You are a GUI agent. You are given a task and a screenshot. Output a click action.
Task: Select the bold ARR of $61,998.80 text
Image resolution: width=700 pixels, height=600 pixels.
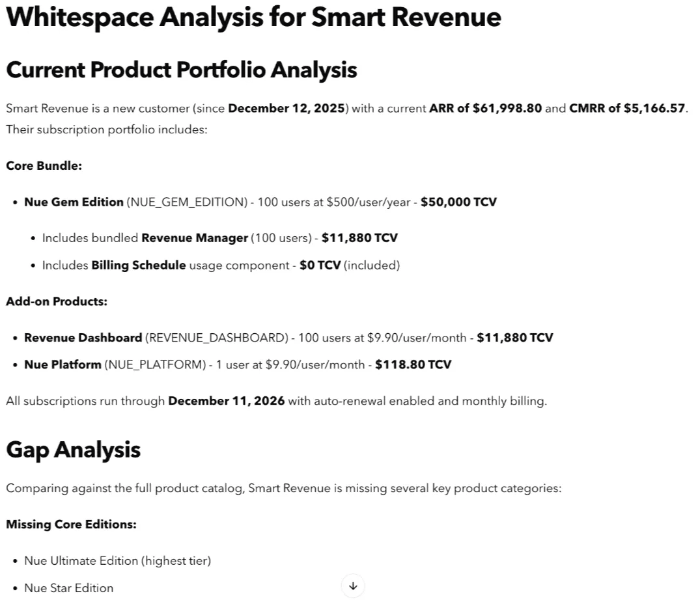484,108
